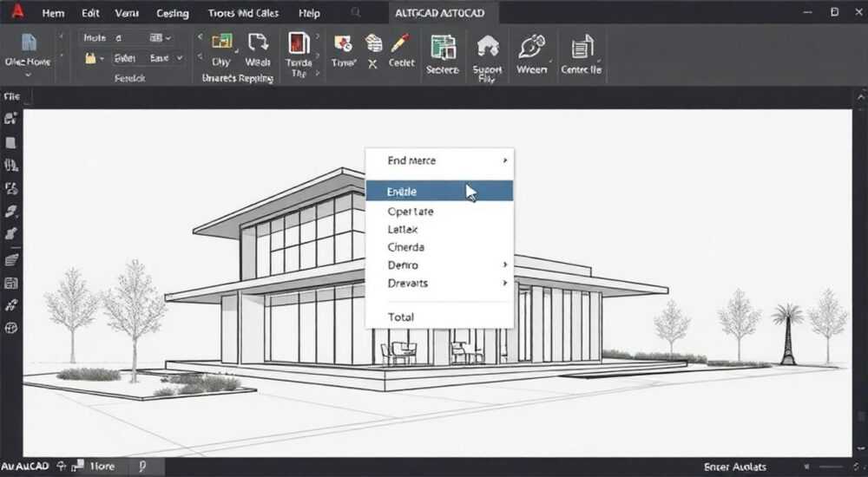
Task: Open the Help menu
Action: coord(309,13)
